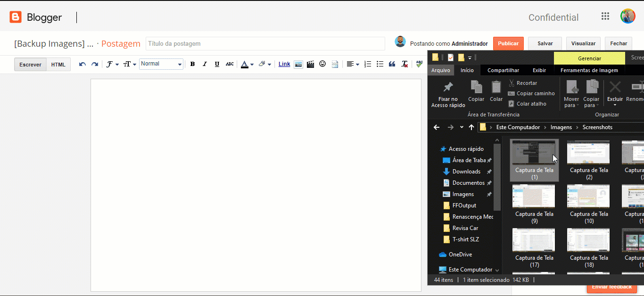Open Downloads in the navigation pane
The height and width of the screenshot is (296, 644).
click(x=466, y=172)
